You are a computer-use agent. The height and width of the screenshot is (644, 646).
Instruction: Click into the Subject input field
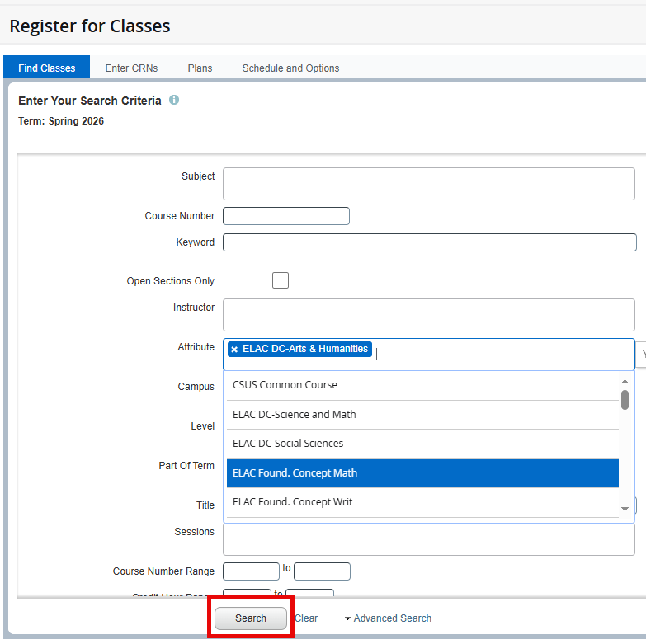(x=428, y=184)
